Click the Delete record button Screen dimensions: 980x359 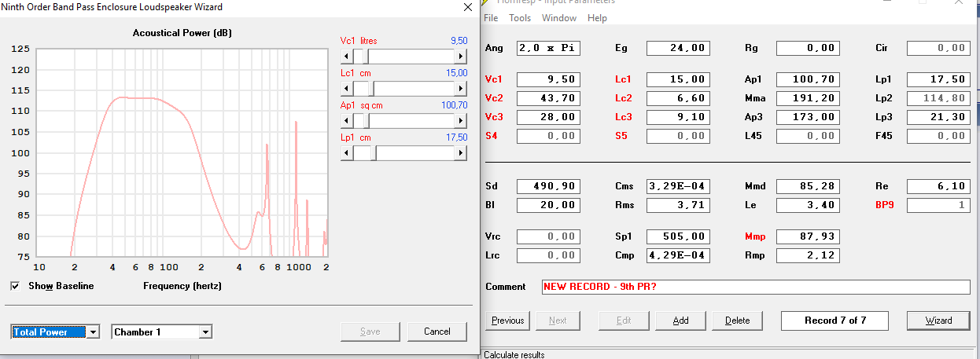pos(738,321)
